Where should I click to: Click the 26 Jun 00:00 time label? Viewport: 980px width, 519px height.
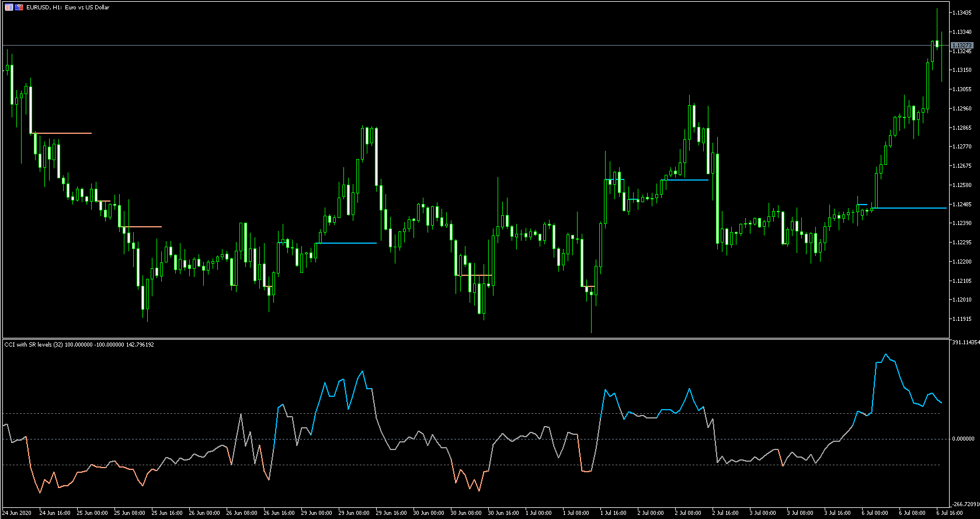(x=204, y=513)
